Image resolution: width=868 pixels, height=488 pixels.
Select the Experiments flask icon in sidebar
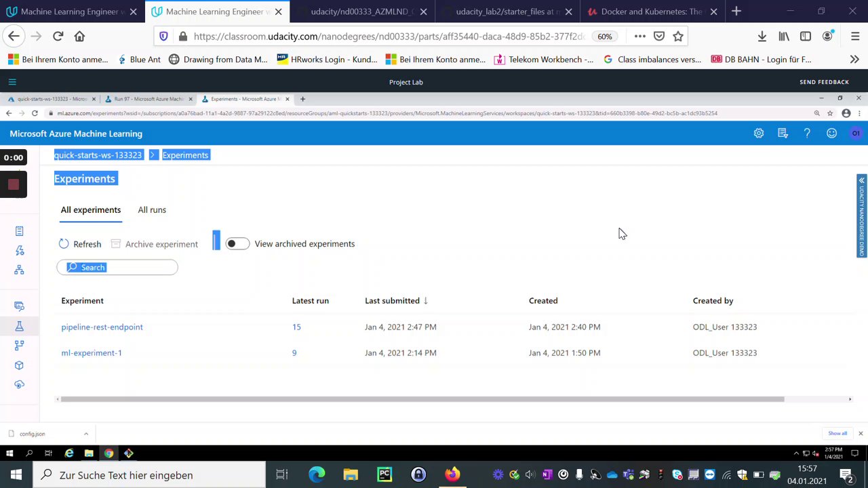point(19,327)
